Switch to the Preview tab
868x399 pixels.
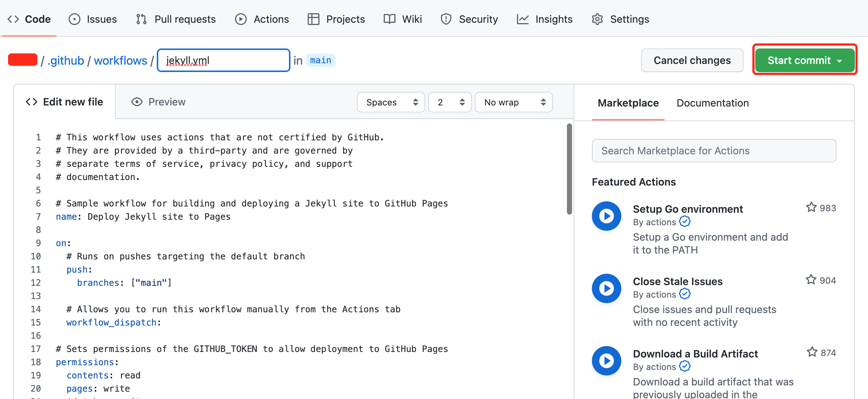point(159,102)
